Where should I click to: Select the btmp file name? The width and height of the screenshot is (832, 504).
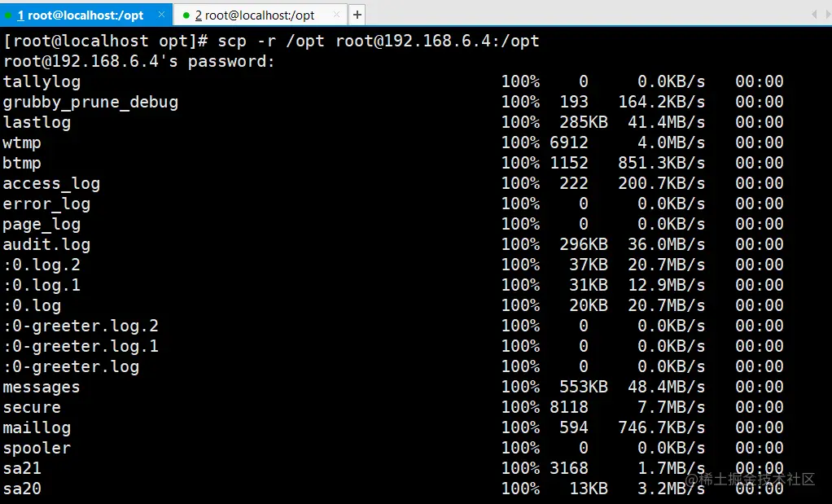[22, 163]
